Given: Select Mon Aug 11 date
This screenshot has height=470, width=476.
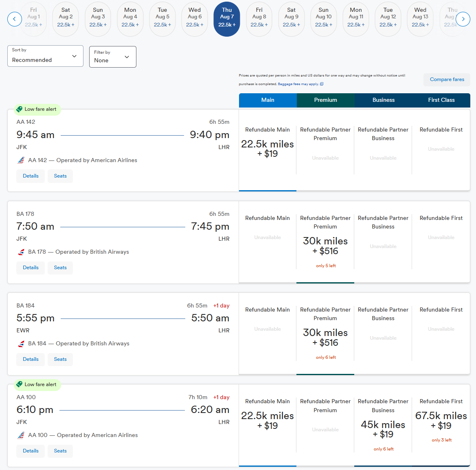Looking at the screenshot, I should 356,19.
